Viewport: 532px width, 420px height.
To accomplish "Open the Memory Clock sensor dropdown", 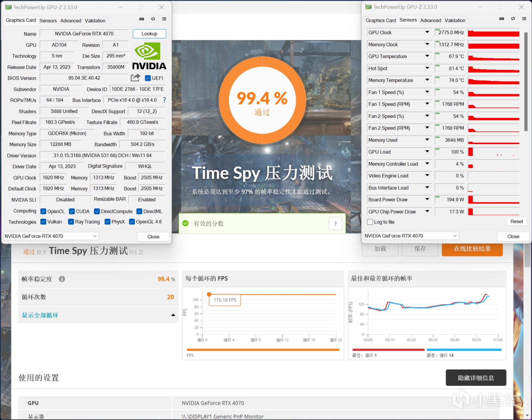I will tap(427, 44).
